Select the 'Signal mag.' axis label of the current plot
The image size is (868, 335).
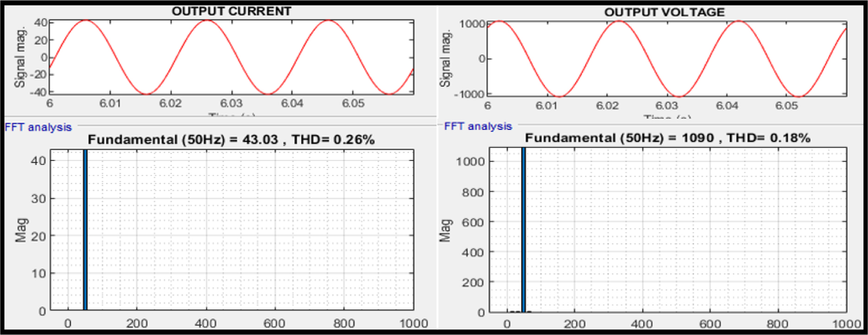coord(19,57)
